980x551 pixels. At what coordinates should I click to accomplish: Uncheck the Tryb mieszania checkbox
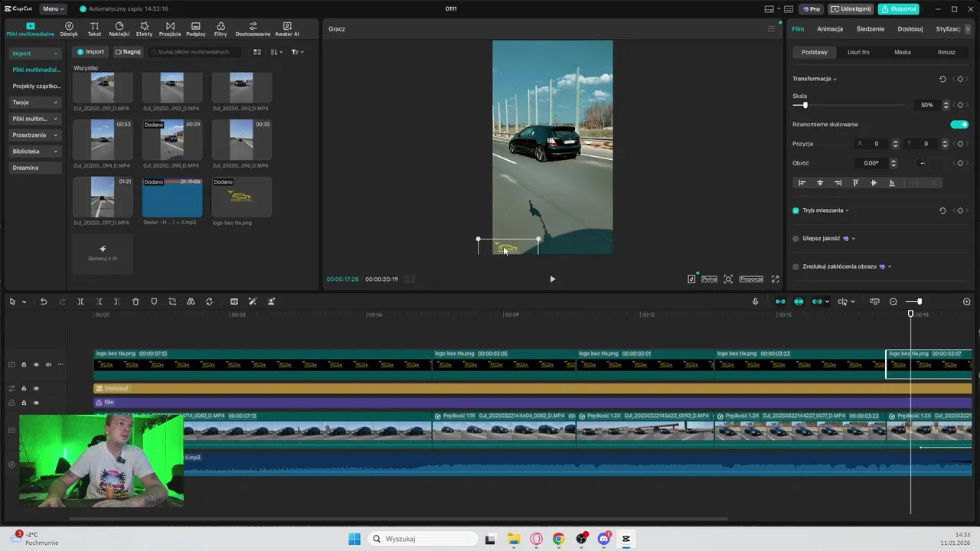(x=796, y=210)
